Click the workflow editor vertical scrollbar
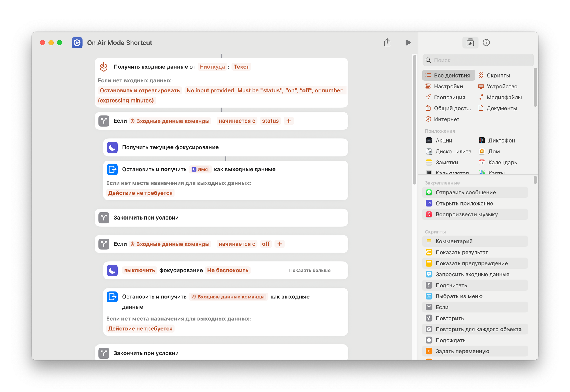 [414, 120]
